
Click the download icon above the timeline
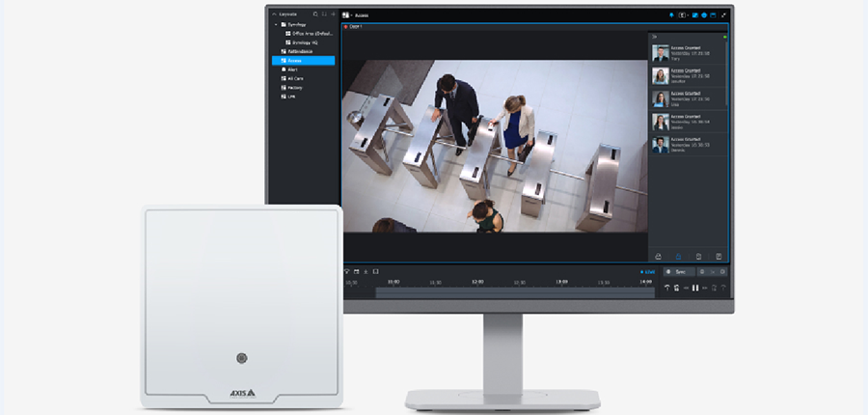pos(366,271)
